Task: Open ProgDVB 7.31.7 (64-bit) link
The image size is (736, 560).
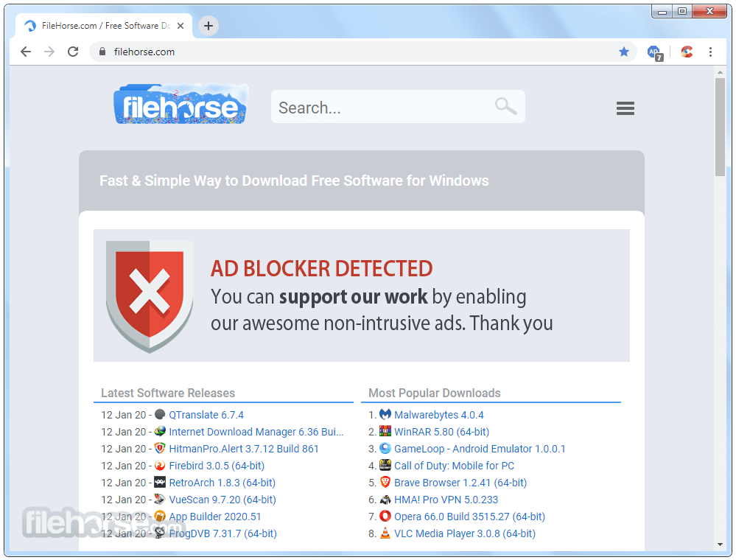Action: point(223,533)
